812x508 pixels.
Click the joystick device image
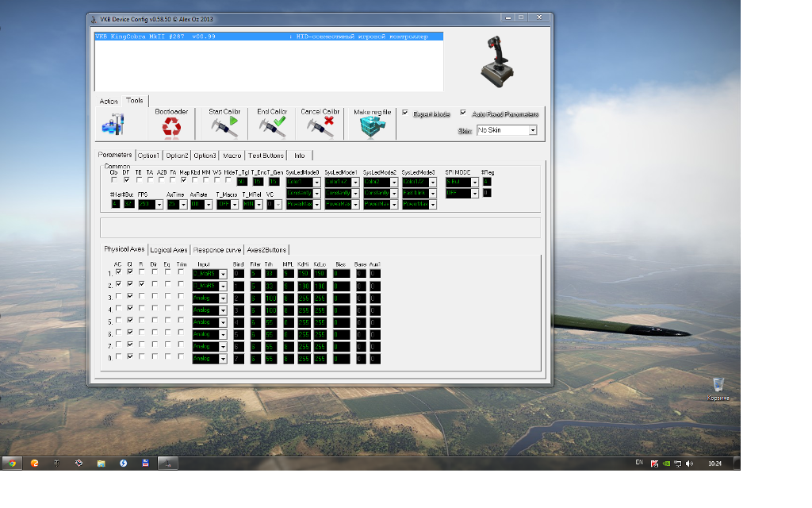tap(501, 61)
